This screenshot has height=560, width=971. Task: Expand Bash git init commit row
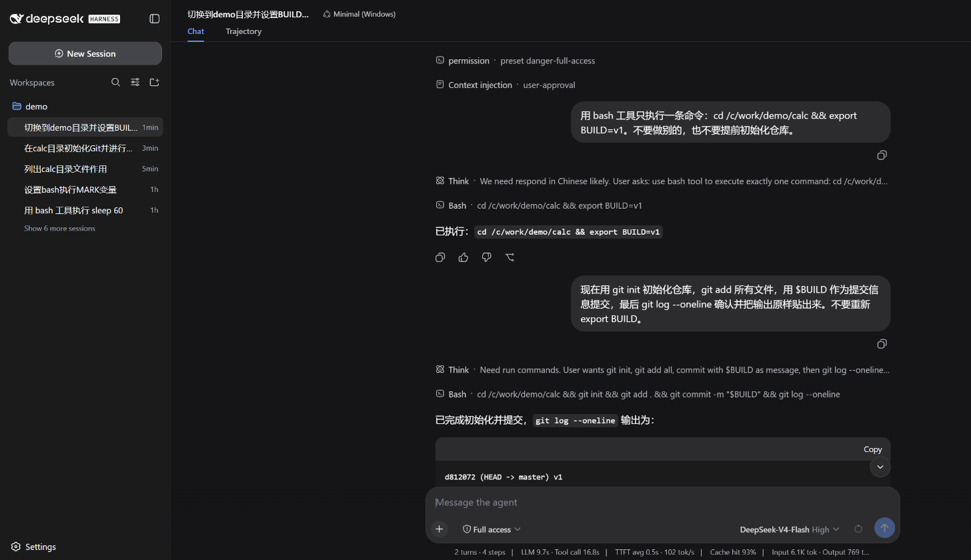click(663, 394)
